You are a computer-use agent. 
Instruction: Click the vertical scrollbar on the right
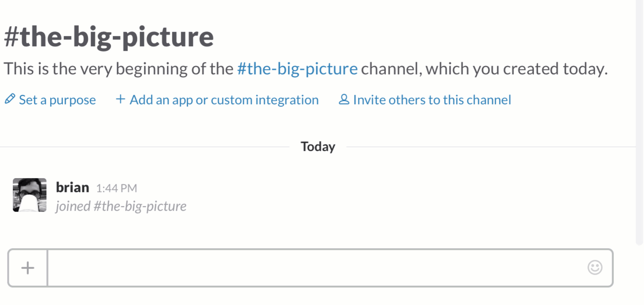coord(639,122)
